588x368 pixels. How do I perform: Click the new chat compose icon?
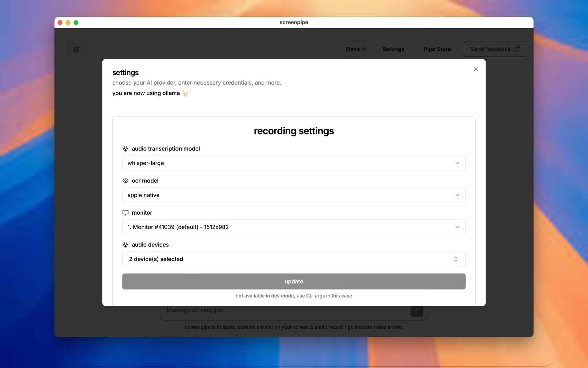pyautogui.click(x=77, y=49)
